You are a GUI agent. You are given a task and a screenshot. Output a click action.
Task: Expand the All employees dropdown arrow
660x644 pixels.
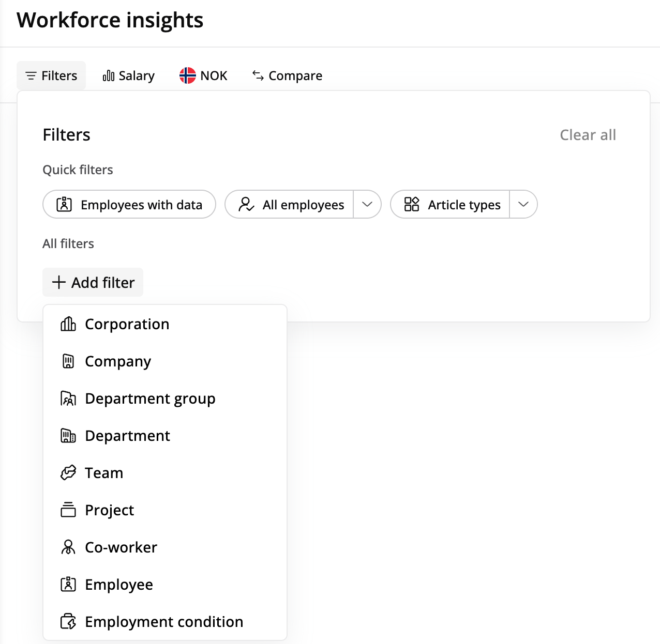pos(367,205)
